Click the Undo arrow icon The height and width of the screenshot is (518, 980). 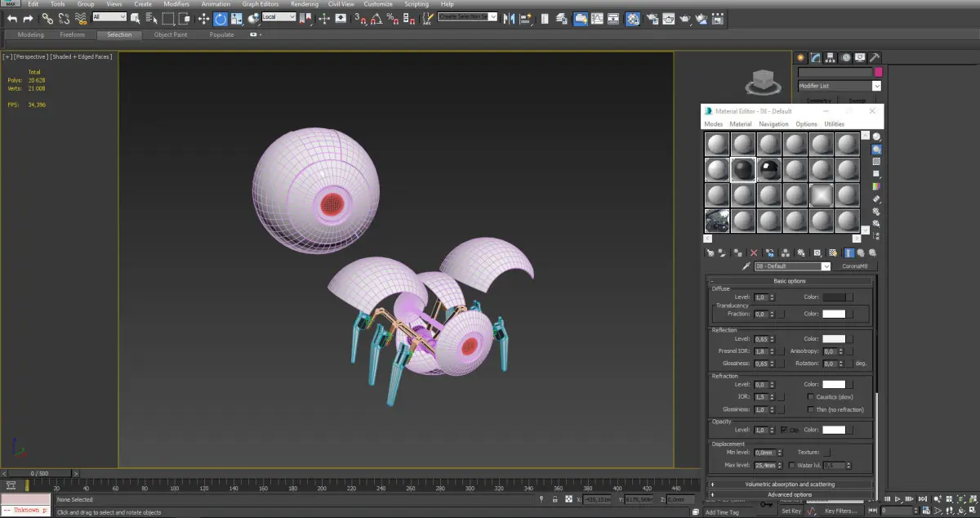(11, 18)
